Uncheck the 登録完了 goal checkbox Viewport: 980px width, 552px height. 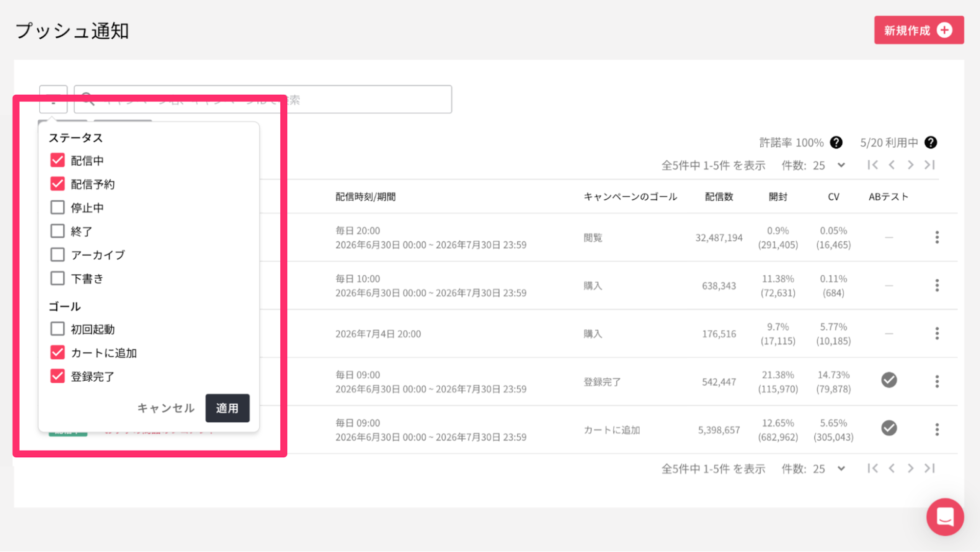57,376
